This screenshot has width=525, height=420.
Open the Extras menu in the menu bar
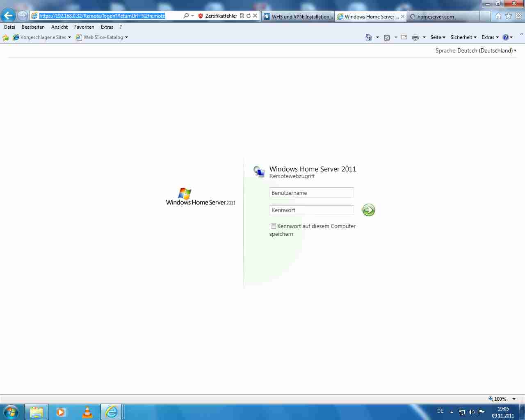(x=107, y=27)
